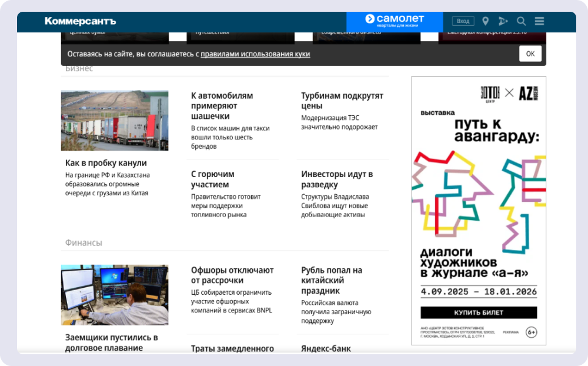Viewport: 588px width, 366px height.
Task: Open the правилами использования куки link
Action: (255, 54)
